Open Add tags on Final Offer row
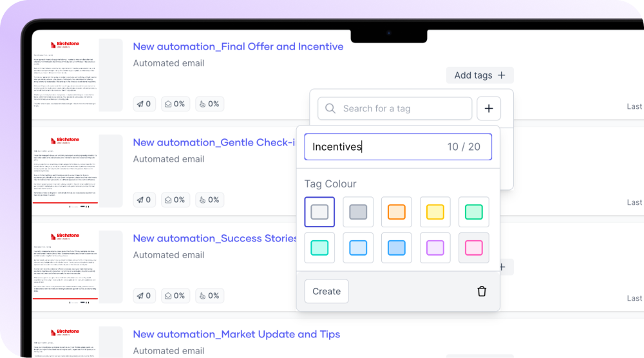The image size is (644, 358). point(480,75)
